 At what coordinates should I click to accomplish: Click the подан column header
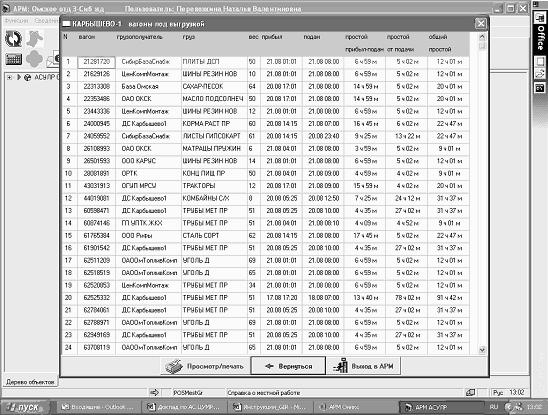pos(312,37)
